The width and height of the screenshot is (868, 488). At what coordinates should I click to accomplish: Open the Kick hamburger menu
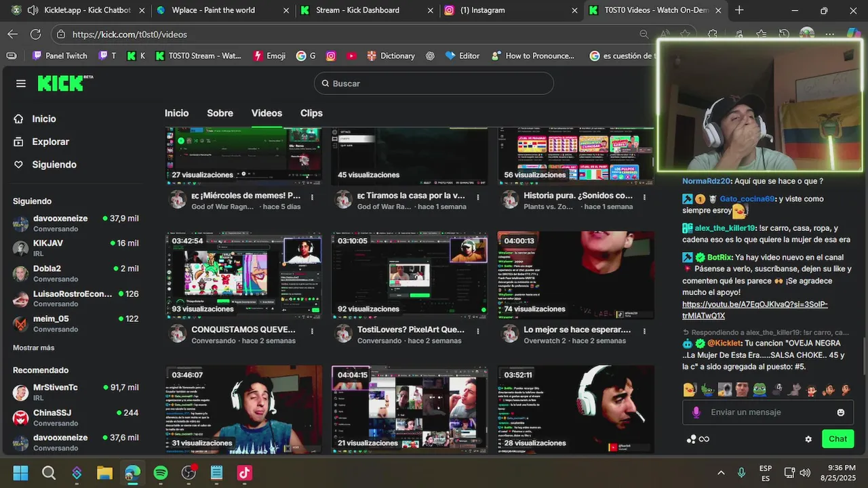pyautogui.click(x=21, y=83)
